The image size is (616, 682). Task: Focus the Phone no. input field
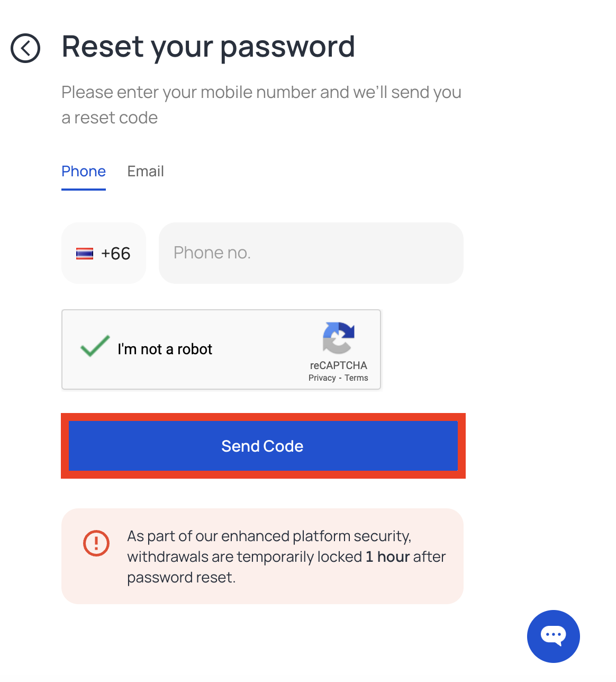pyautogui.click(x=311, y=253)
